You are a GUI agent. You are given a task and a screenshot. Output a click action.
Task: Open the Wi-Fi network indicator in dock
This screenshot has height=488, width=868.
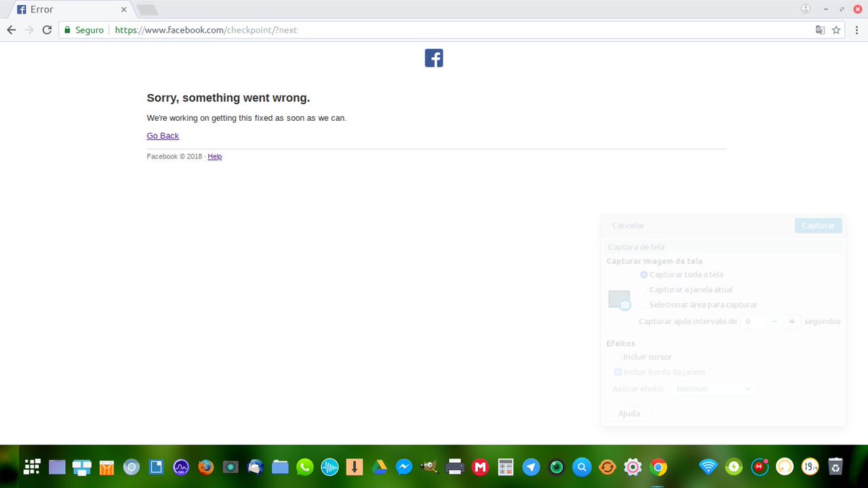point(708,467)
